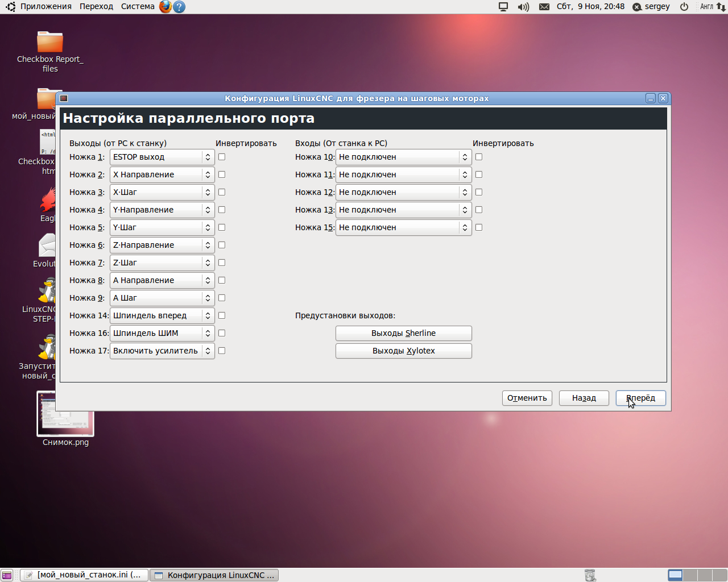Click the Вперёд button
The height and width of the screenshot is (582, 728).
640,398
